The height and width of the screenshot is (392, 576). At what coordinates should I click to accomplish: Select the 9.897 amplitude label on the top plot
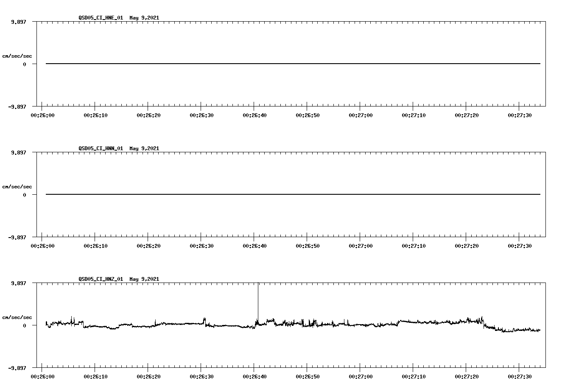[x=17, y=21]
